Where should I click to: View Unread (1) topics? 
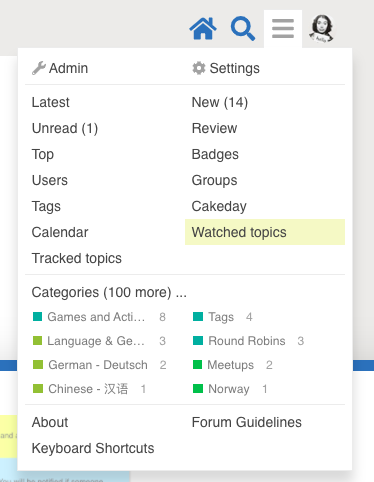tap(65, 128)
